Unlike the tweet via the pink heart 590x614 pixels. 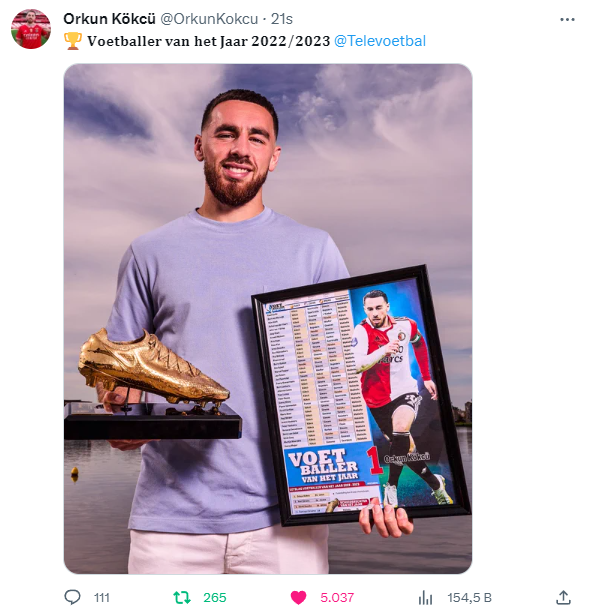(298, 598)
